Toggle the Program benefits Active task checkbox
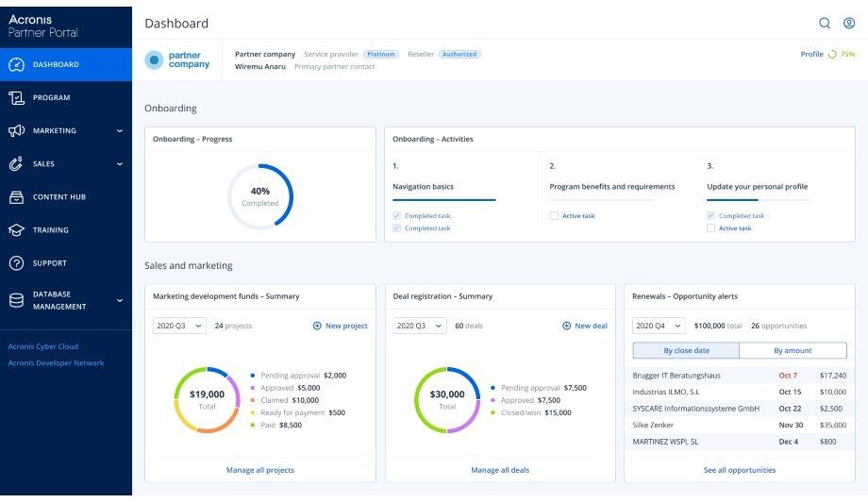Viewport: 868px width, 503px height. pos(554,216)
